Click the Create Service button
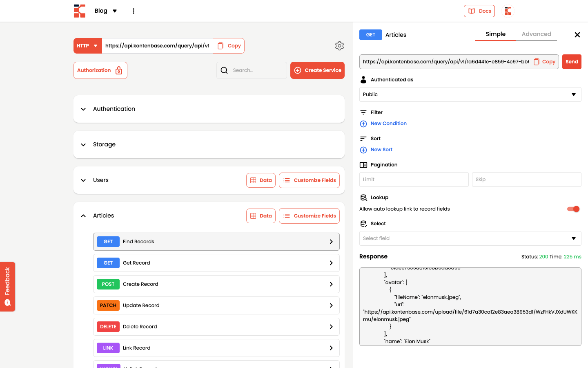Screen dimensions: 588x368 point(317,70)
